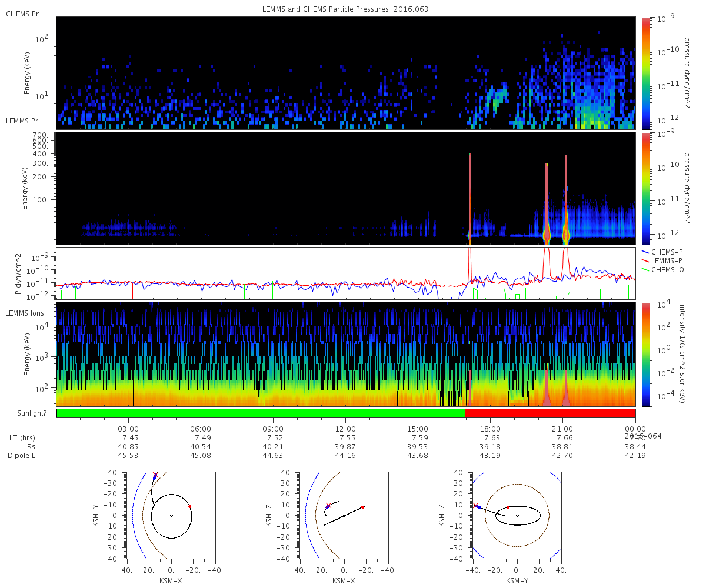Click the red marker in KSM-X KSM-Z orbit plot
The width and height of the screenshot is (706, 588).
pos(363,507)
